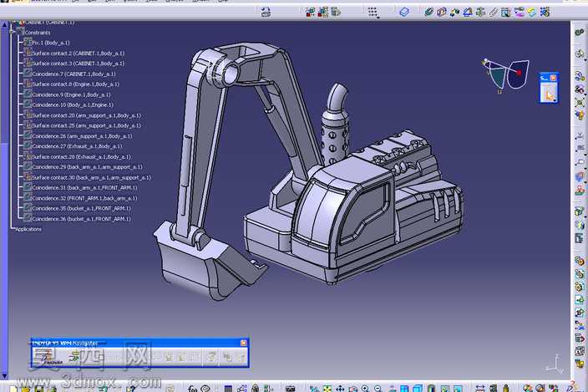Click the New Part icon in right toolbar
Screen dimensions: 588x392
pyautogui.click(x=580, y=287)
